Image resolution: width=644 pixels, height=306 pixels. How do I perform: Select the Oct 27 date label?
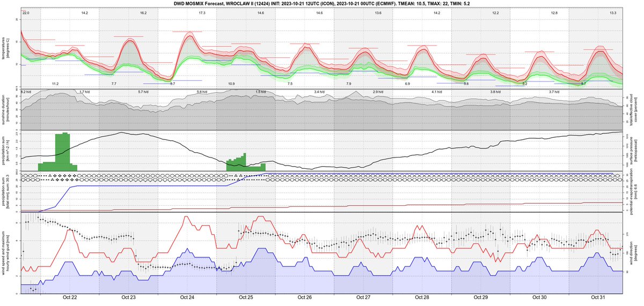(x=363, y=297)
